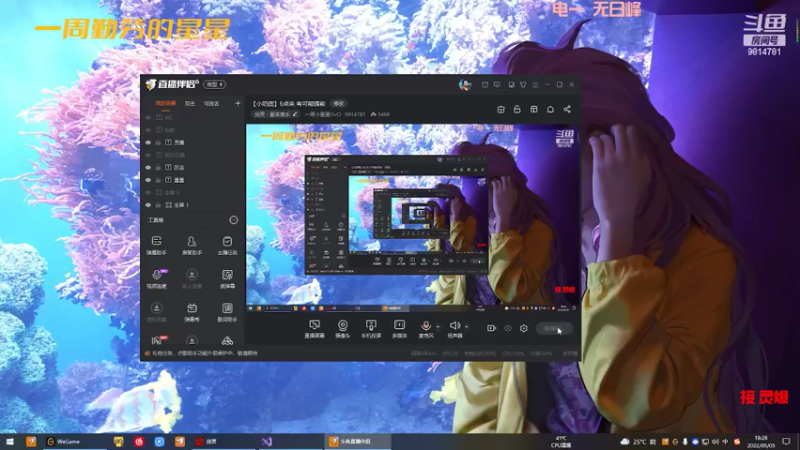Open the car-shaped tool icon in bottom row
This screenshot has width=800, height=450.
pyautogui.click(x=227, y=340)
